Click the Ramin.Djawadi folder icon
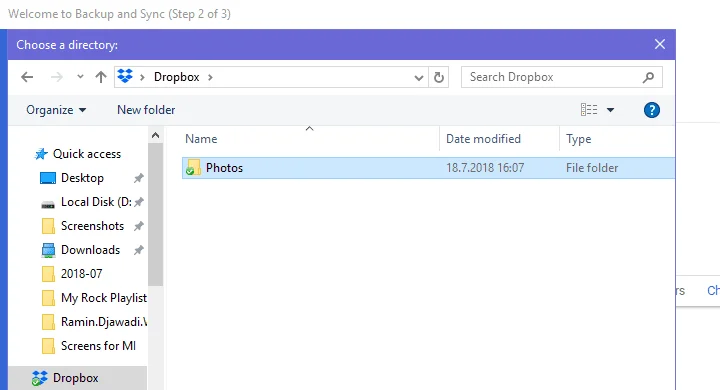Viewport: 720px width, 390px height. [48, 322]
